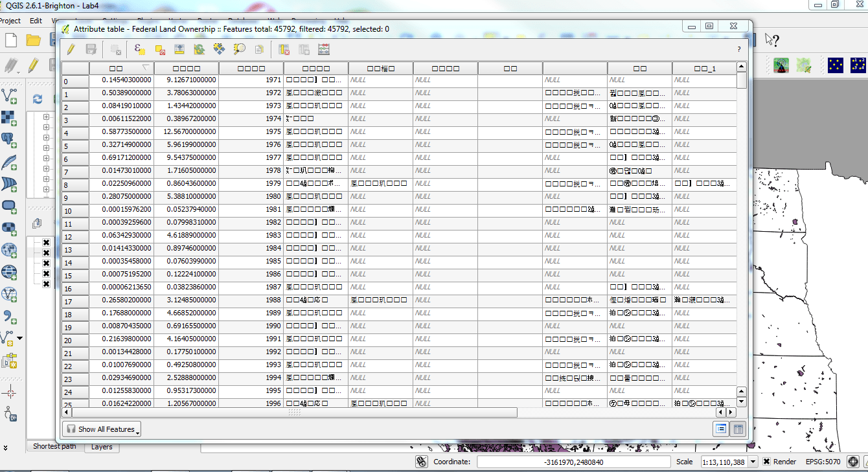Screen dimensions: 868x472
Task: Click the refresh icon in layers panel
Action: [x=38, y=99]
